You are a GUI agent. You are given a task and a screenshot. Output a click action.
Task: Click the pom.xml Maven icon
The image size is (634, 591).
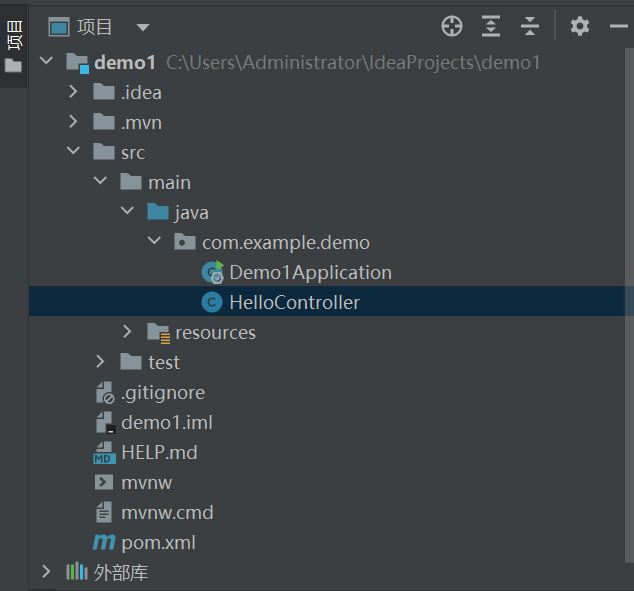point(104,542)
